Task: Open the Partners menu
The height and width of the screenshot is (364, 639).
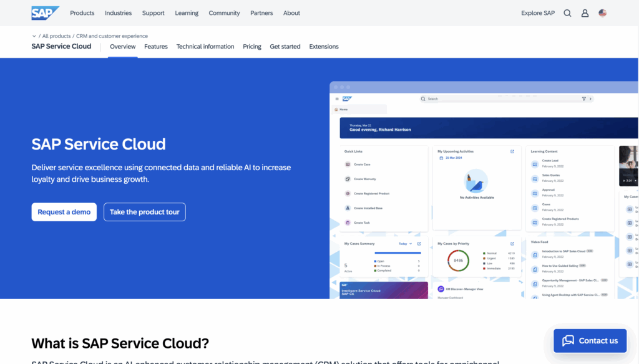Action: point(261,13)
